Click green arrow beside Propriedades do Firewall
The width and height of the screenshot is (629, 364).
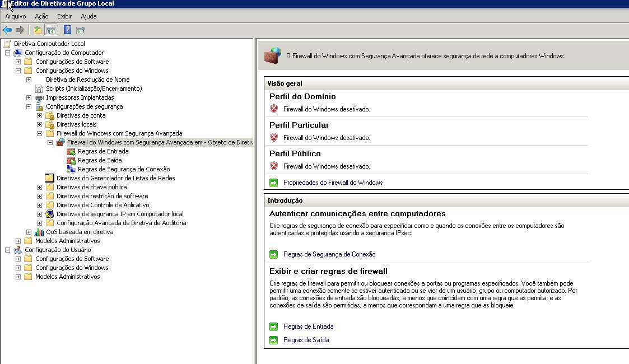click(273, 183)
